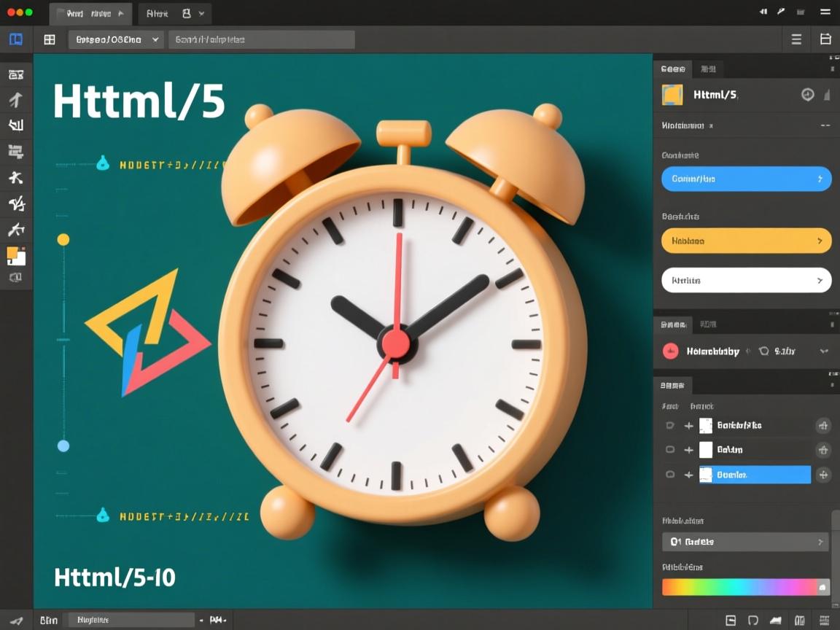
Task: Click the sync arrow icon next to Html/5 title
Action: tap(807, 94)
